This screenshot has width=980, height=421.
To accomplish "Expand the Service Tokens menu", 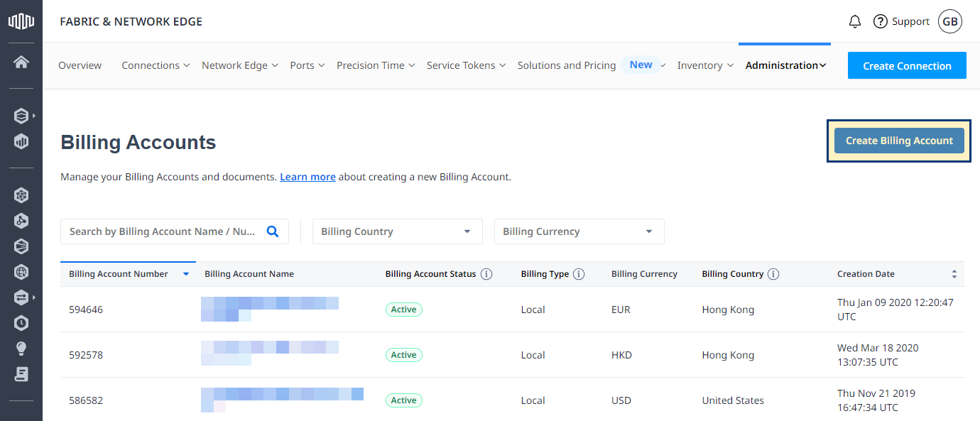I will pos(466,65).
